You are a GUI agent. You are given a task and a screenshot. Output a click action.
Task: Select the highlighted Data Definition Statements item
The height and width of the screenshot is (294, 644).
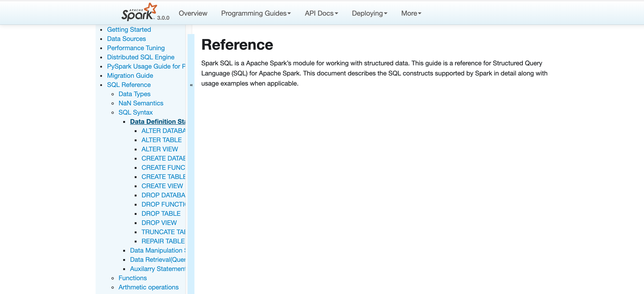pos(157,122)
